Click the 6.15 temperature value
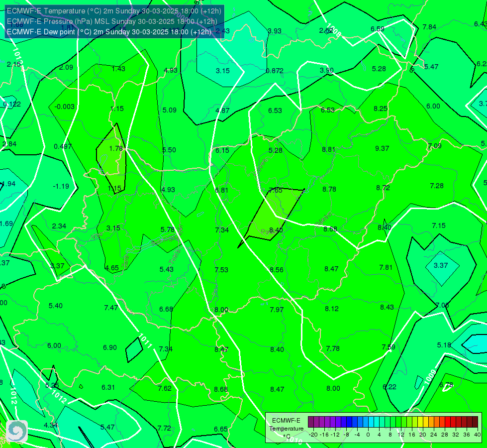The width and height of the screenshot is (487, 448). pyautogui.click(x=222, y=150)
